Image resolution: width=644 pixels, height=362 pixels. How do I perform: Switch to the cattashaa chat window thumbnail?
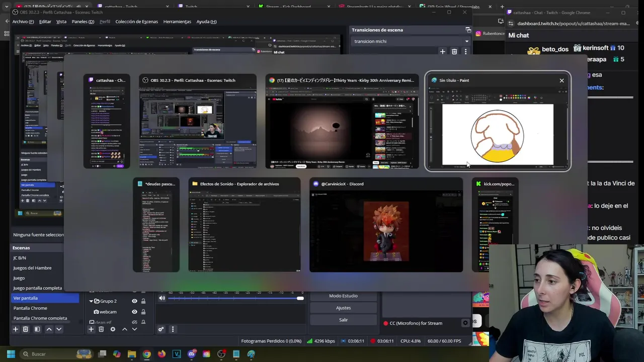(107, 121)
